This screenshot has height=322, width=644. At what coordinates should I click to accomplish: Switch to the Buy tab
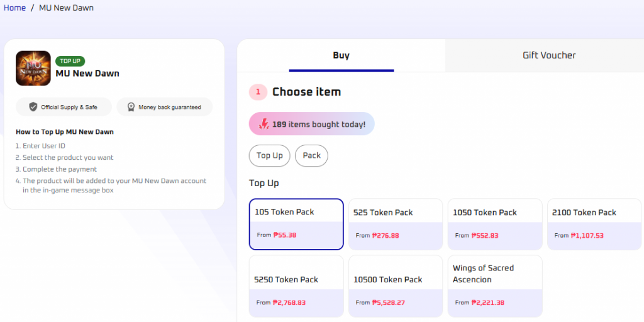(x=341, y=55)
